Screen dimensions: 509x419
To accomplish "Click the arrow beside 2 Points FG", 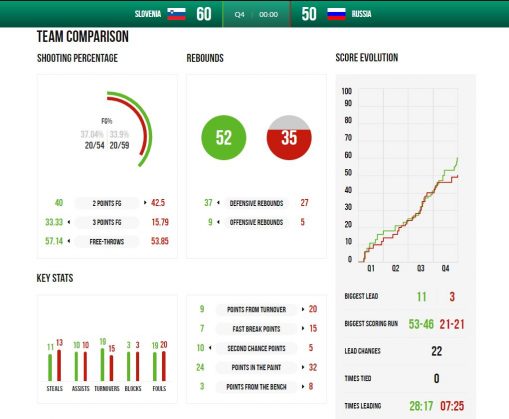I will 145,203.
